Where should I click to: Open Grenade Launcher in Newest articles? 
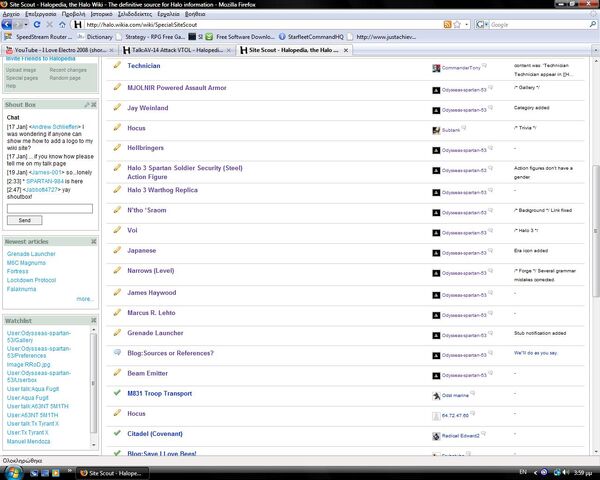[x=31, y=254]
